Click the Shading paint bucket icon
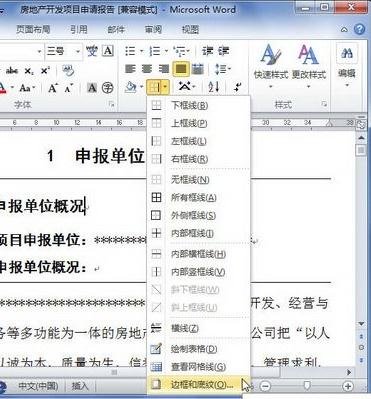The image size is (371, 399). (x=130, y=88)
